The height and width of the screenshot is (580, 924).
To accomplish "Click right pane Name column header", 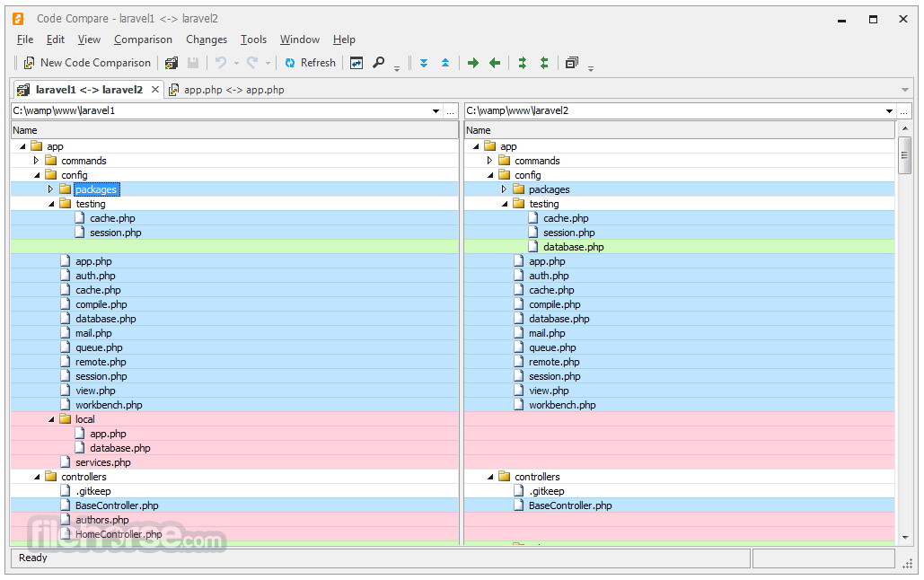I will pyautogui.click(x=680, y=130).
